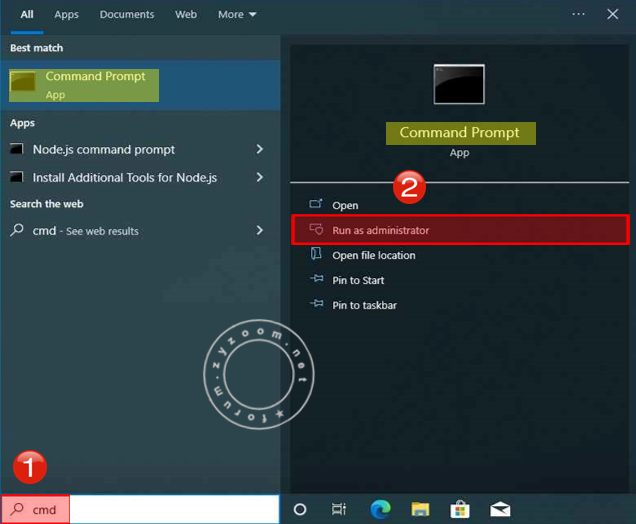Choose Open file location
Screen dimensions: 636x524
click(374, 256)
